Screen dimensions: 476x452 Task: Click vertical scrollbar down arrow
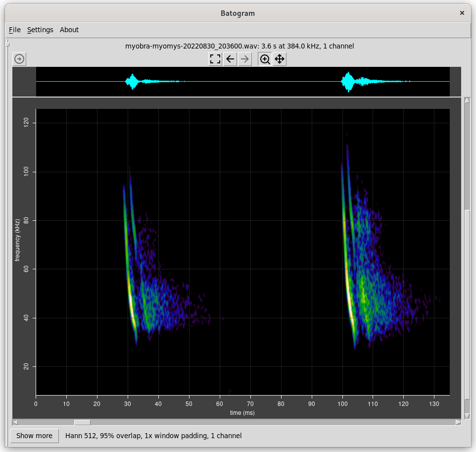(467, 415)
